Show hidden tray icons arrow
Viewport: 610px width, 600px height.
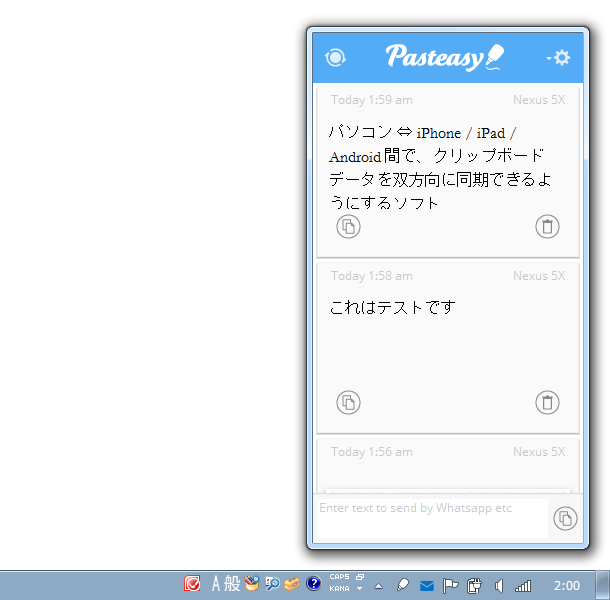(x=378, y=586)
